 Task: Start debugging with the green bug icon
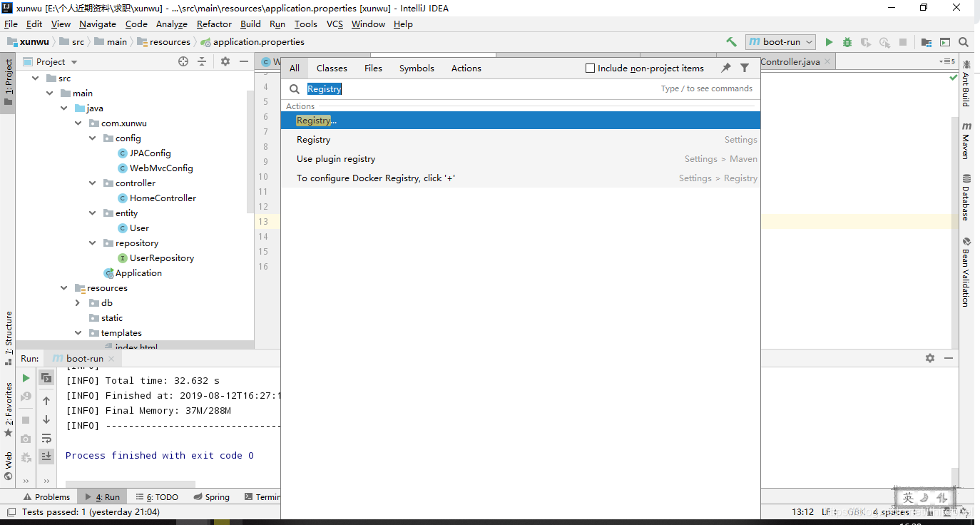click(847, 42)
